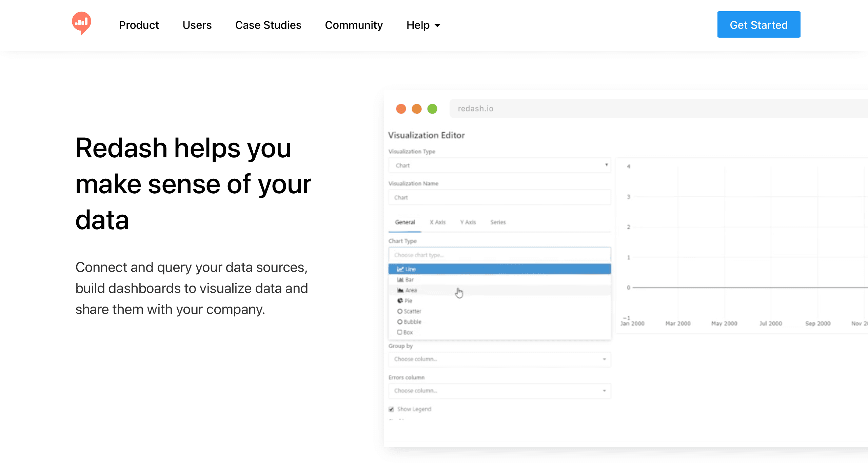Visit the Community link
Image resolution: width=868 pixels, height=470 pixels.
pyautogui.click(x=354, y=25)
